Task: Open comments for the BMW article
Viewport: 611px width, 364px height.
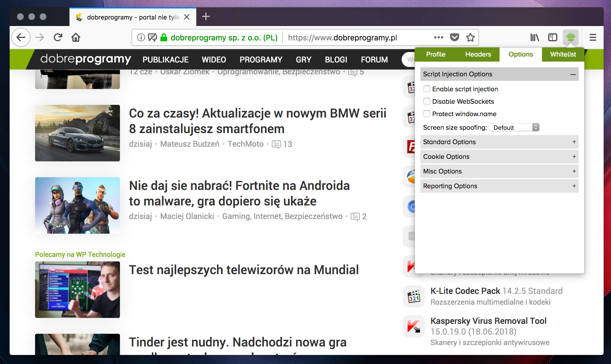Action: [x=282, y=144]
